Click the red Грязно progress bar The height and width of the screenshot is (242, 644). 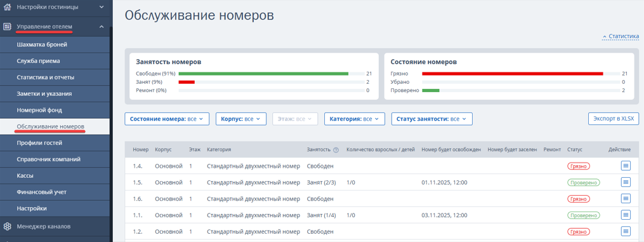[512, 74]
